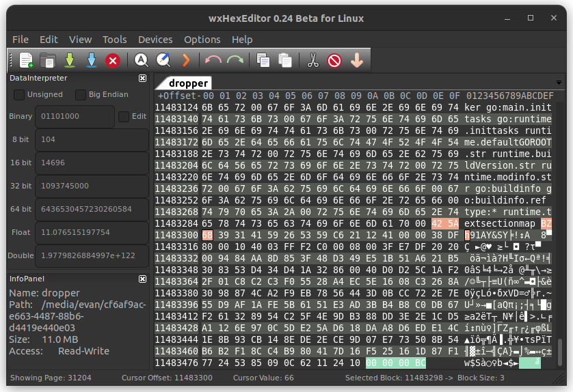Image resolution: width=573 pixels, height=392 pixels.
Task: Open a file using toolbar folder icon
Action: [48, 60]
